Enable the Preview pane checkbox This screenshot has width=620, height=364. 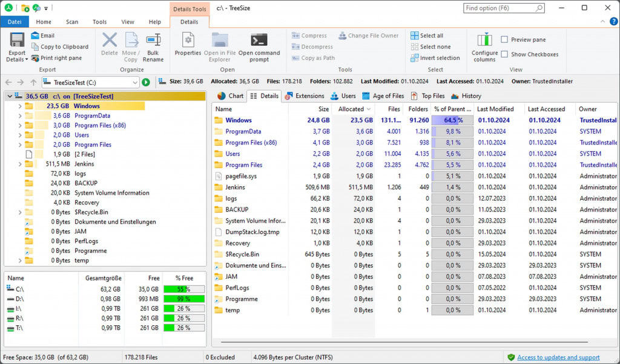click(504, 40)
